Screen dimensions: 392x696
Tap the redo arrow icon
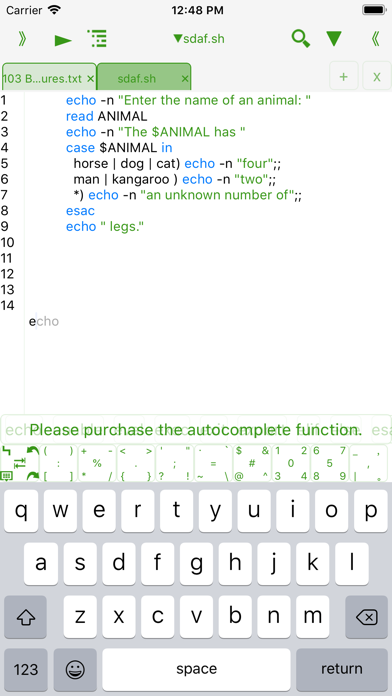32,475
